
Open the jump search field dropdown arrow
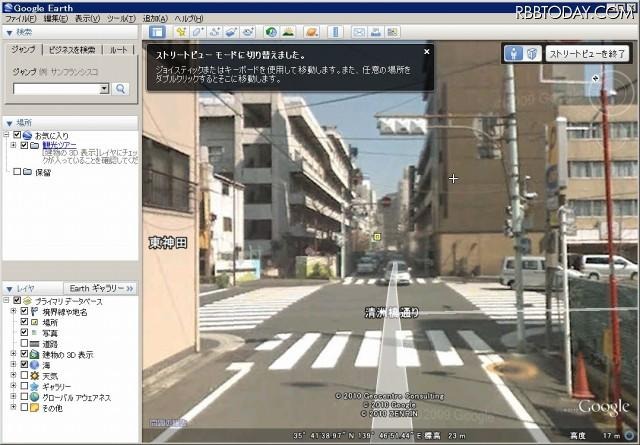[x=103, y=88]
